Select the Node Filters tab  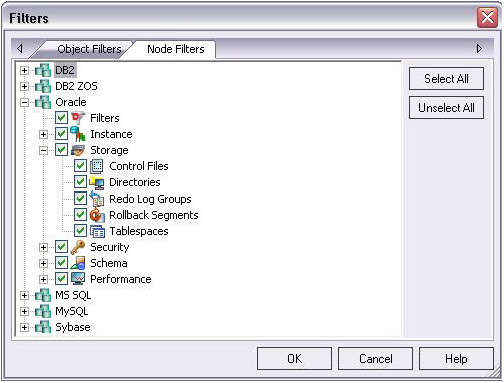point(176,49)
